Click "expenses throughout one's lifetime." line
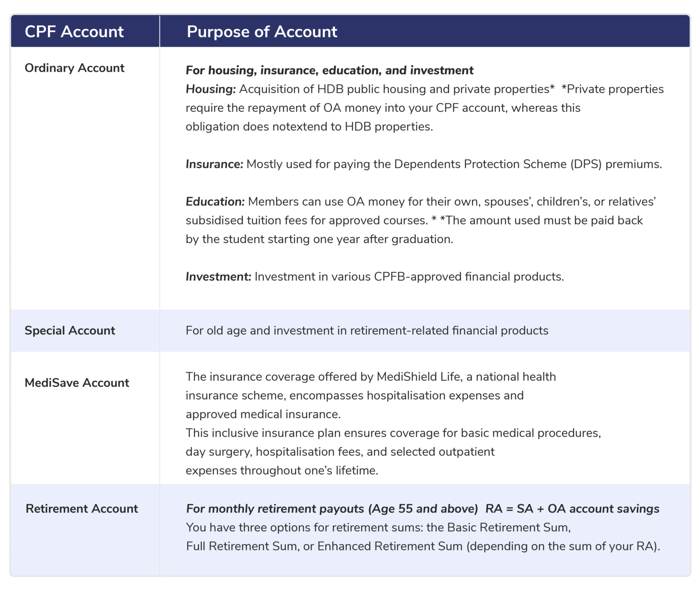700x596 pixels. tap(282, 470)
